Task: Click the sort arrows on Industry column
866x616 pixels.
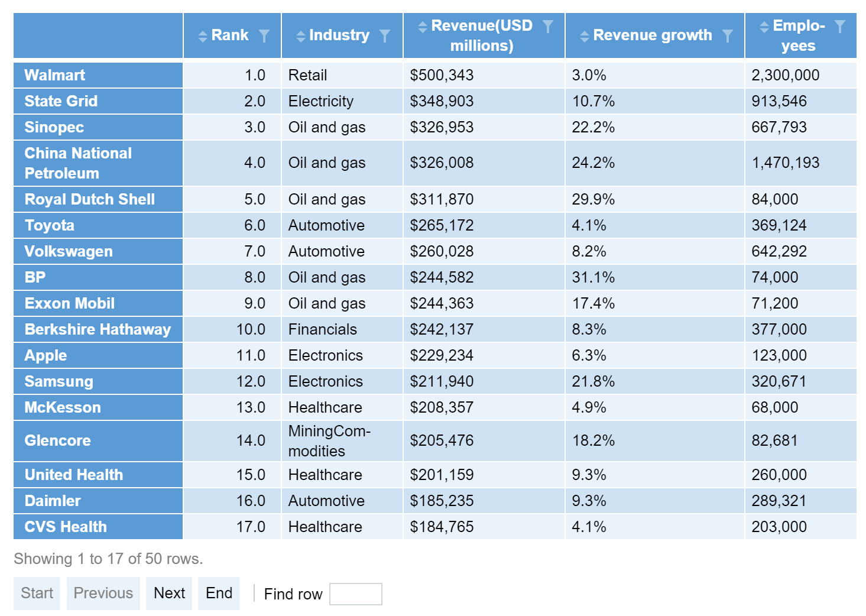Action: [x=301, y=36]
